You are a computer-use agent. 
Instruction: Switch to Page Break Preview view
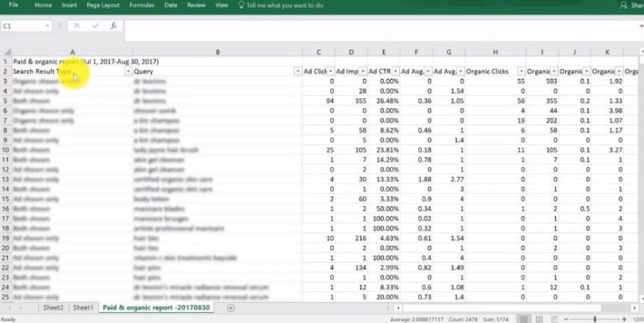554,320
